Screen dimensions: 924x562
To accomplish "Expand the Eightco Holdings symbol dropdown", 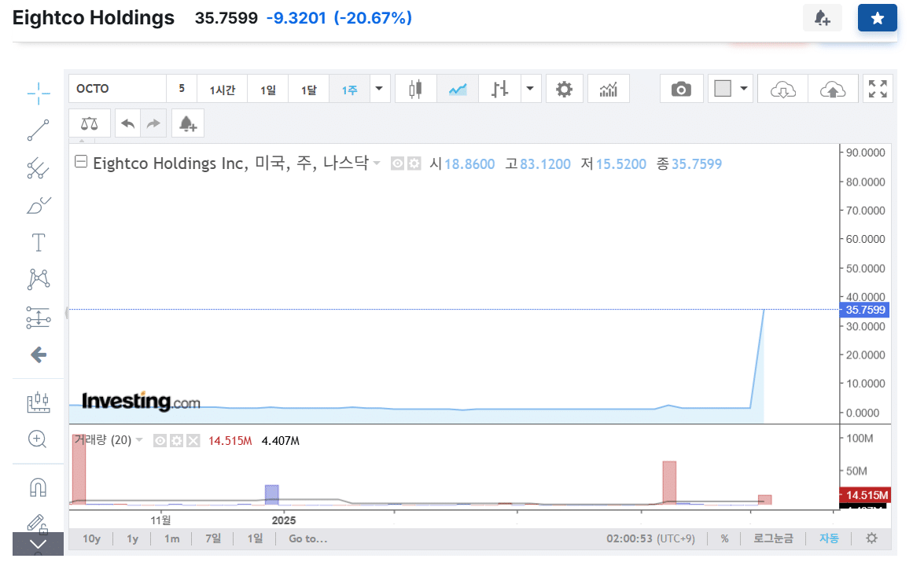I will 374,163.
